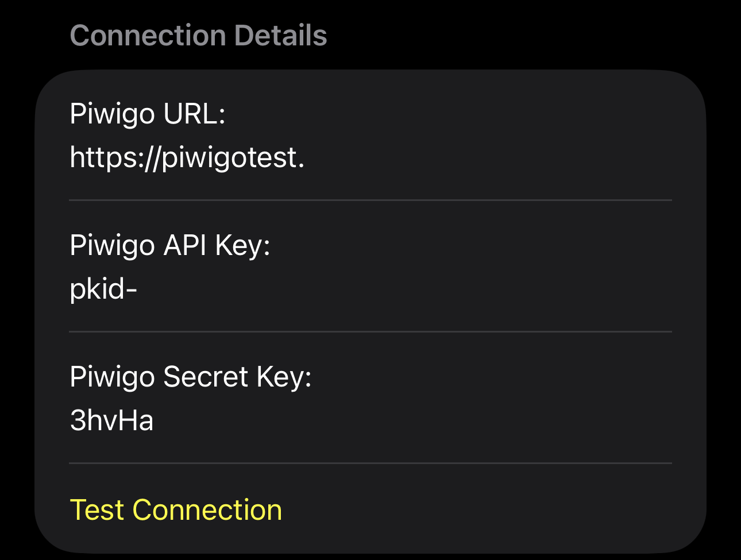Image resolution: width=741 pixels, height=560 pixels.
Task: Click the Connection Details section header
Action: (198, 36)
